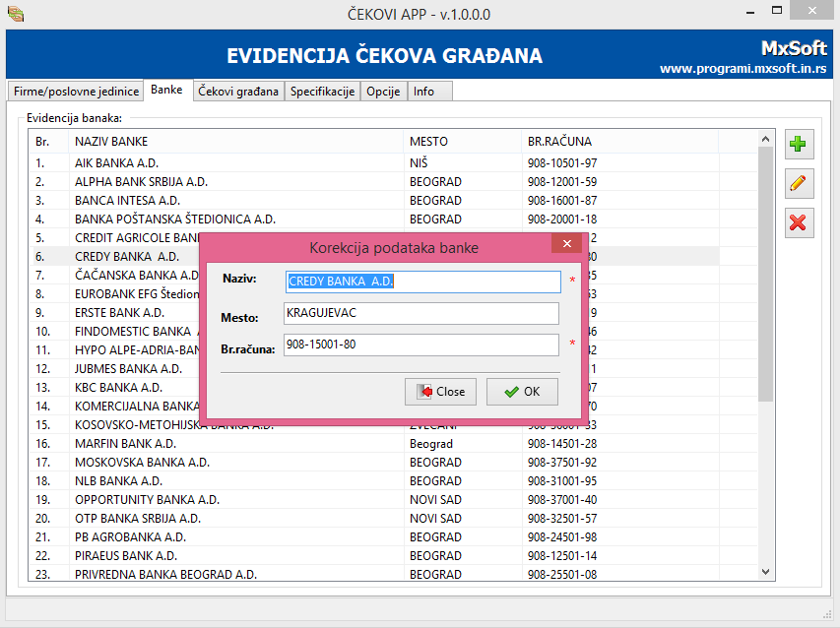Select row ERSTE BANK A.D.
Viewport: 840px width, 628px height.
pyautogui.click(x=115, y=313)
